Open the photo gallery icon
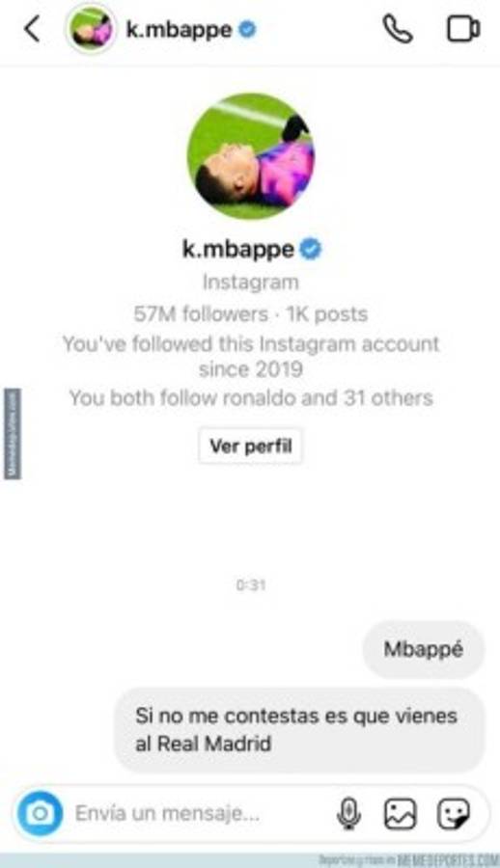The width and height of the screenshot is (500, 868). click(x=401, y=813)
